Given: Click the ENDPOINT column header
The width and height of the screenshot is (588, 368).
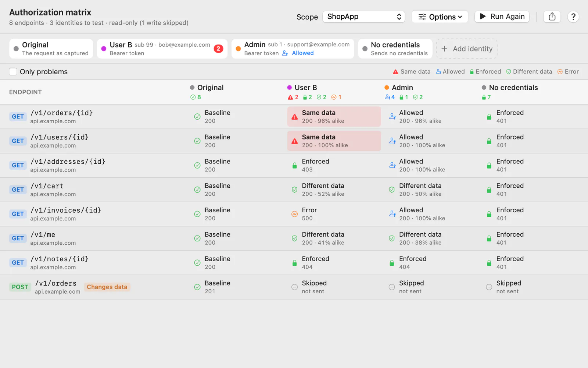Looking at the screenshot, I should click(x=25, y=92).
